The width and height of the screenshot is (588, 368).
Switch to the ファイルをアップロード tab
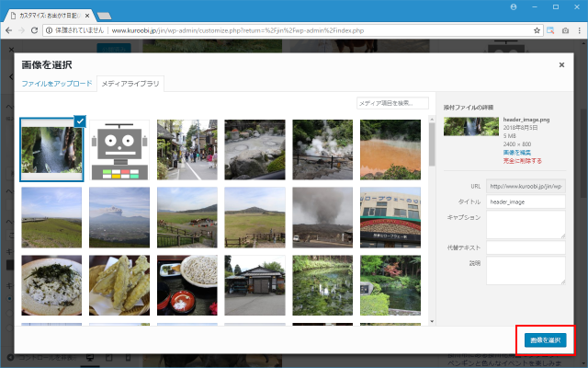pyautogui.click(x=57, y=84)
